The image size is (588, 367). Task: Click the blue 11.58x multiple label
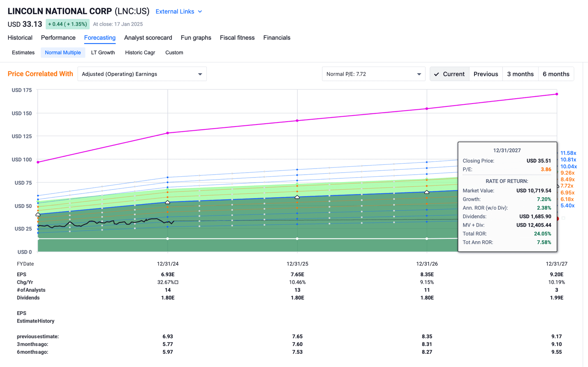coord(568,153)
